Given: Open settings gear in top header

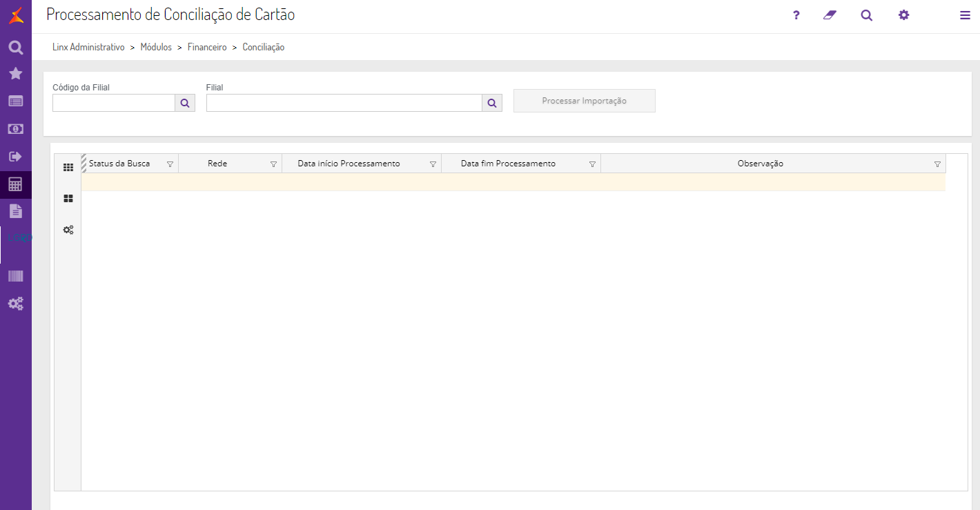Looking at the screenshot, I should point(904,15).
